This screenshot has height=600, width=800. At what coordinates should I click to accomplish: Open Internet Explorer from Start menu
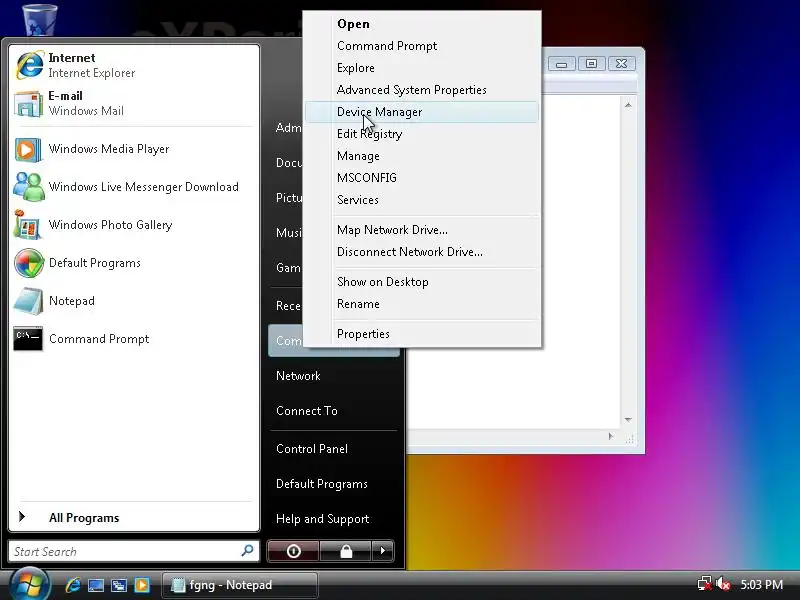tap(134, 65)
